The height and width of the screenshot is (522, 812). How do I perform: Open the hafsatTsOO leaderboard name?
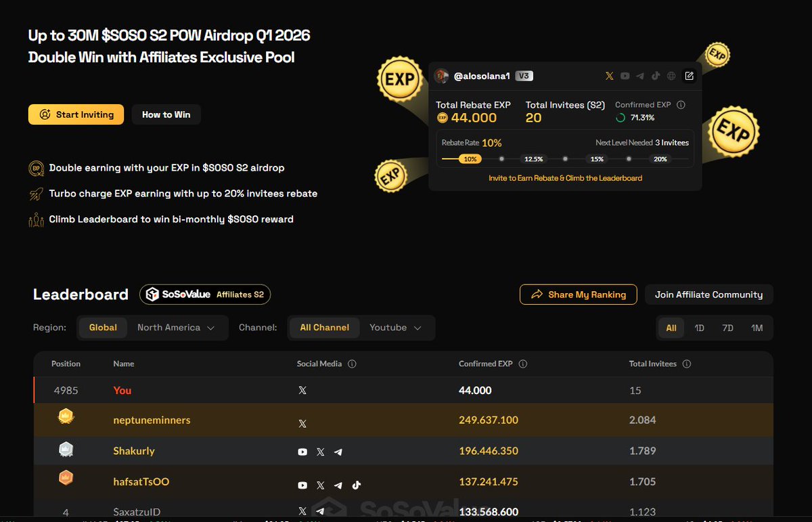coord(141,482)
